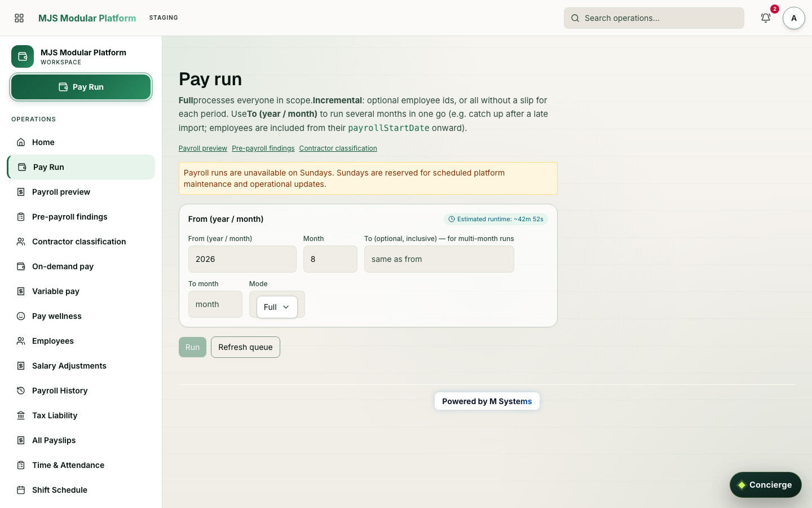The image size is (812, 508).
Task: Click the Pay wellness smiley icon
Action: [x=21, y=316]
